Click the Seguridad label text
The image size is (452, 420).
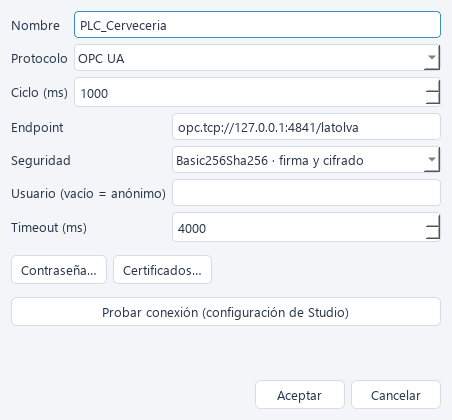click(41, 161)
